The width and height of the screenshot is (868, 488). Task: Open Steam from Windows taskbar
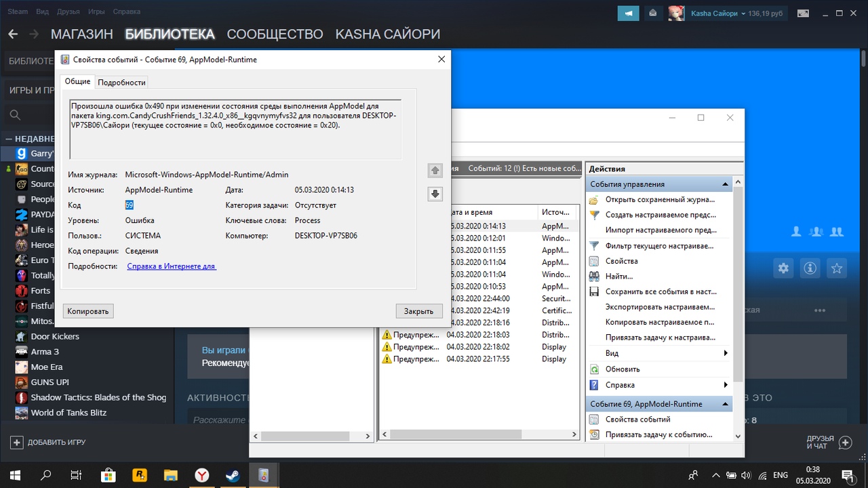point(232,475)
